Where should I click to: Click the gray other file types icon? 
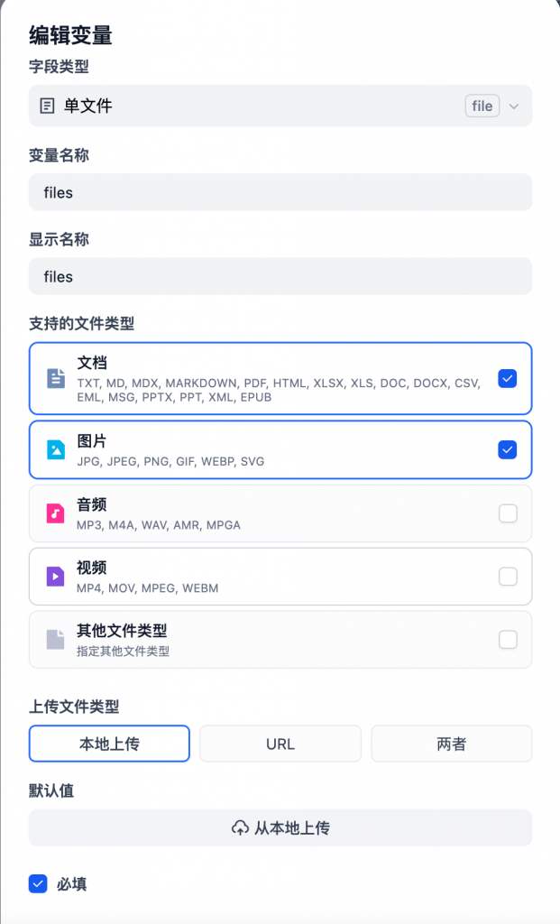pyautogui.click(x=56, y=640)
